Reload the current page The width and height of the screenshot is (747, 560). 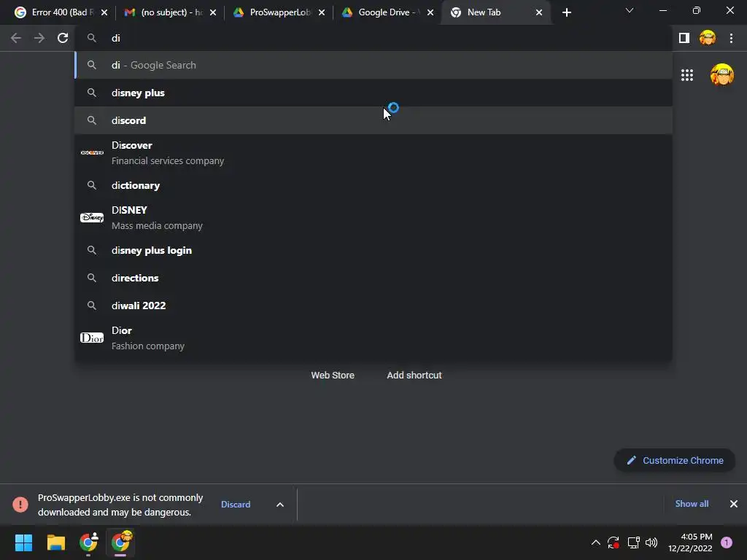pyautogui.click(x=63, y=38)
